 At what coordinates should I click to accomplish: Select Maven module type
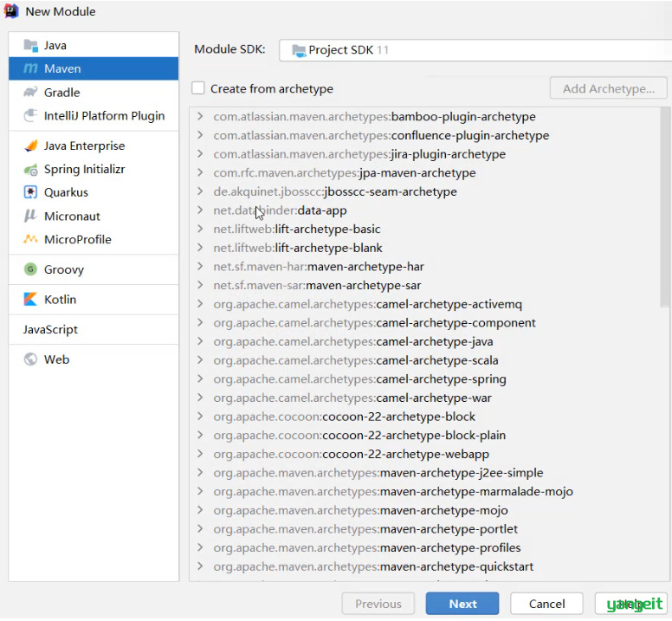point(94,68)
